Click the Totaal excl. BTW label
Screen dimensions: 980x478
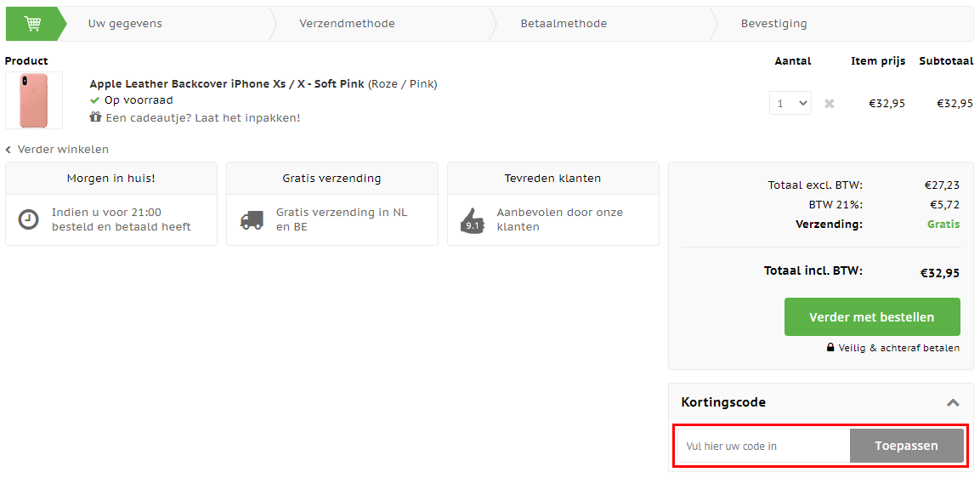click(815, 185)
